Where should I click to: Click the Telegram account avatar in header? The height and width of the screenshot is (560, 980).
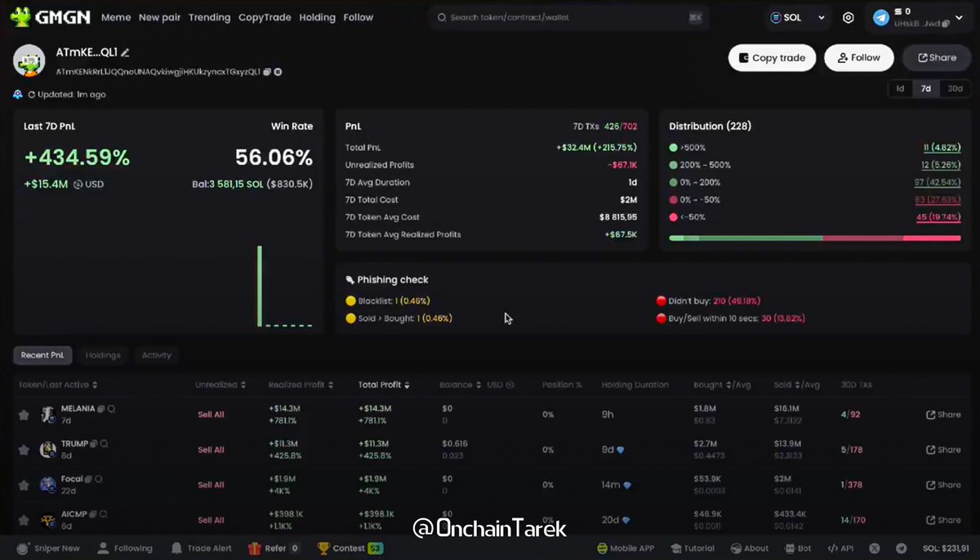pyautogui.click(x=881, y=17)
